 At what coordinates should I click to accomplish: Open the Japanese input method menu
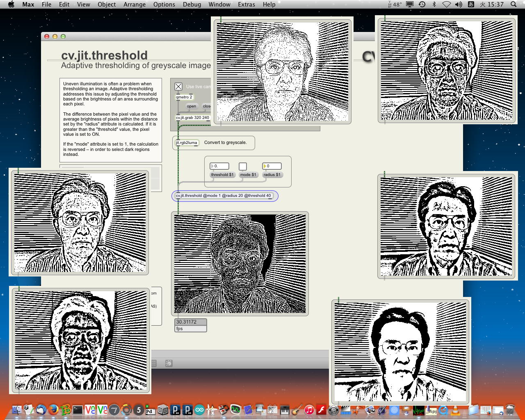point(471,4)
